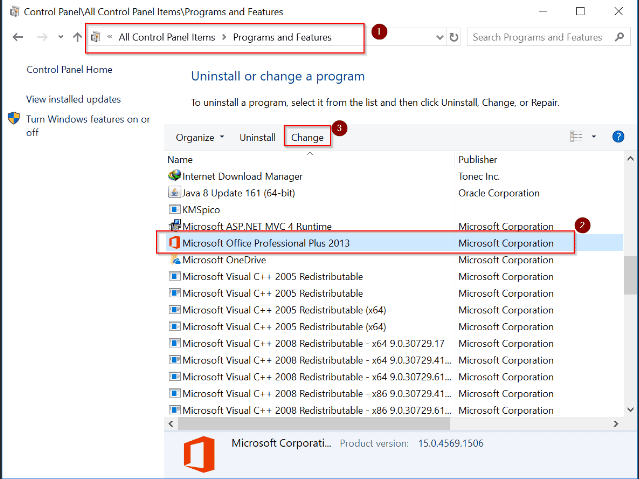Open recent locations dropdown arrow

pos(61,37)
